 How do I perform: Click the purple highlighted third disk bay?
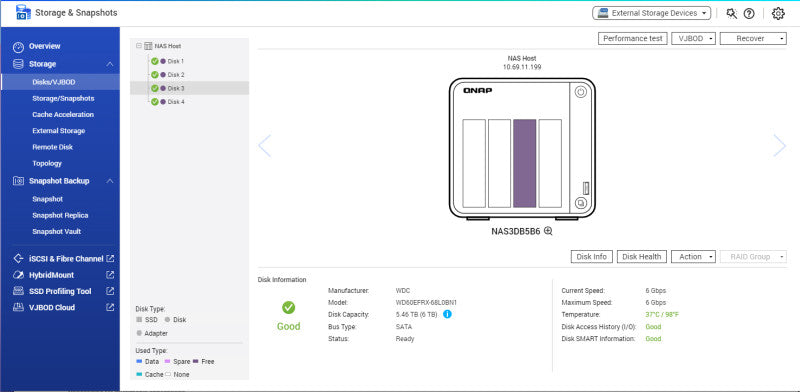click(x=524, y=163)
